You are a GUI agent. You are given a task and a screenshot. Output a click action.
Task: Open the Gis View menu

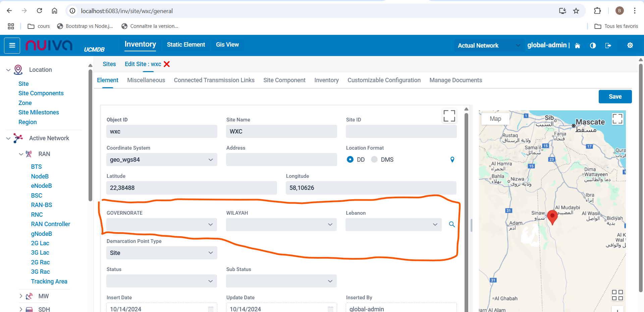(227, 45)
